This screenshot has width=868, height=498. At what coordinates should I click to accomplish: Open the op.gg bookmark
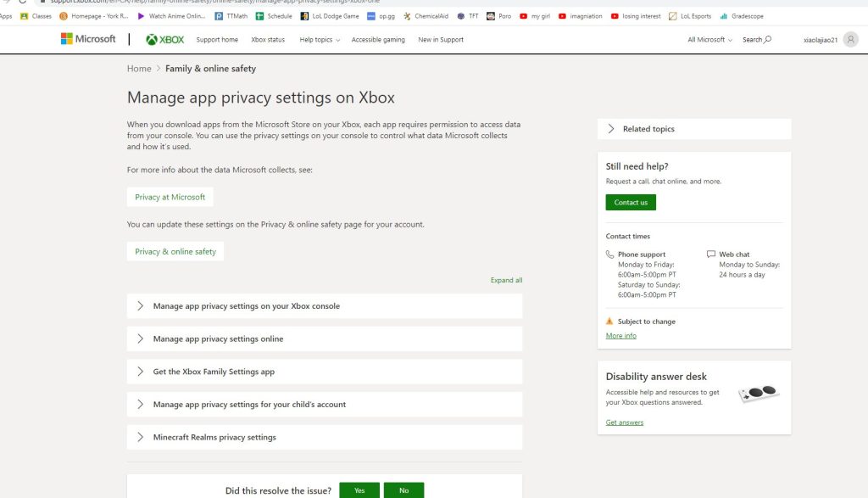(x=381, y=16)
